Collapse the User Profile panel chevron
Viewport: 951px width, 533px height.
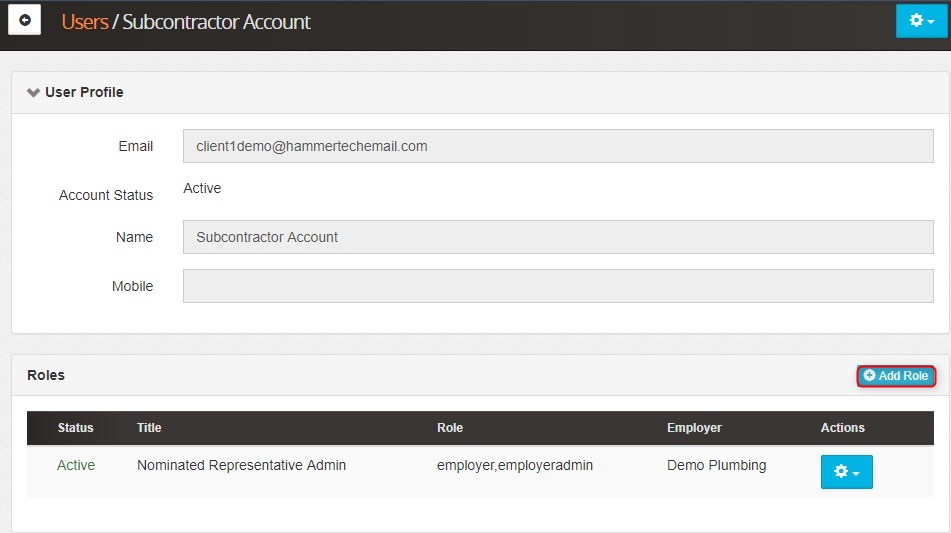coord(33,92)
